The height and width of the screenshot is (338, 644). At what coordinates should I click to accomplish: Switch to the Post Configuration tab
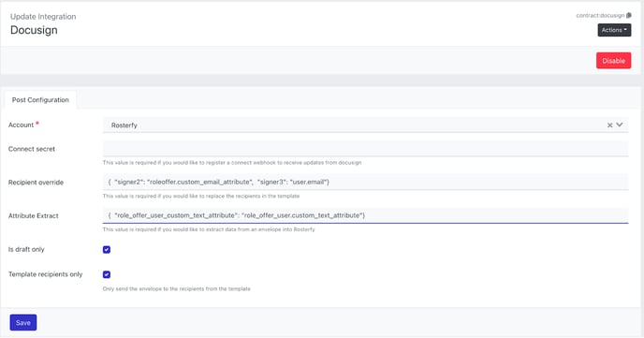(x=40, y=100)
